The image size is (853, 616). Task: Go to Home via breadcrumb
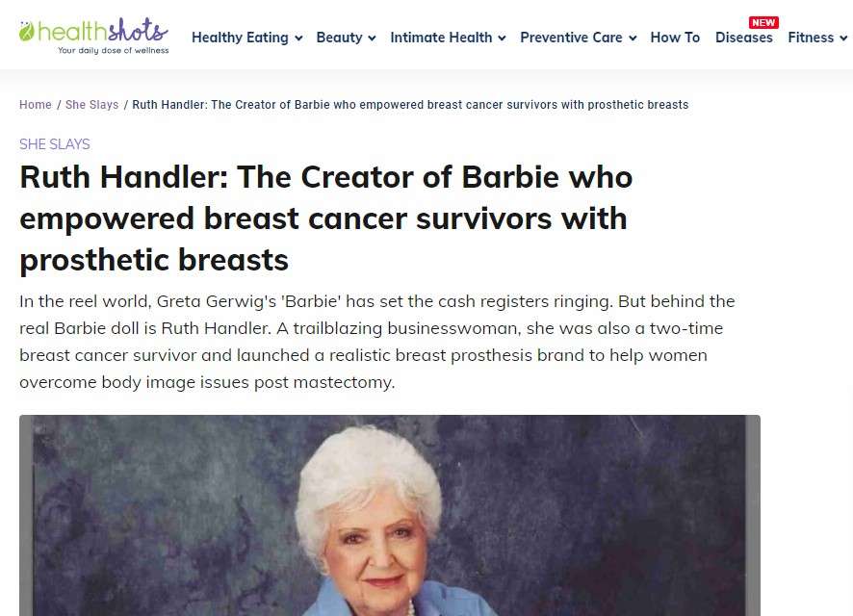pos(36,105)
